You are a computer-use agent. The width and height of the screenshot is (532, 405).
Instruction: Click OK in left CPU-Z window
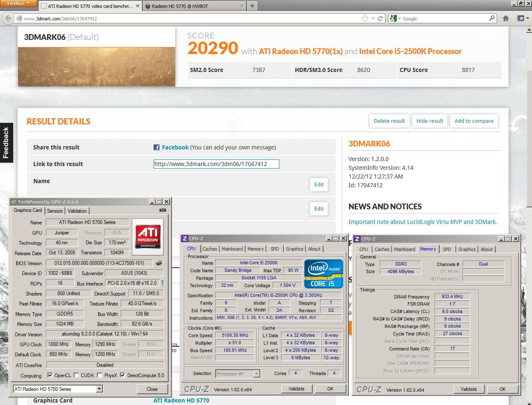point(330,389)
